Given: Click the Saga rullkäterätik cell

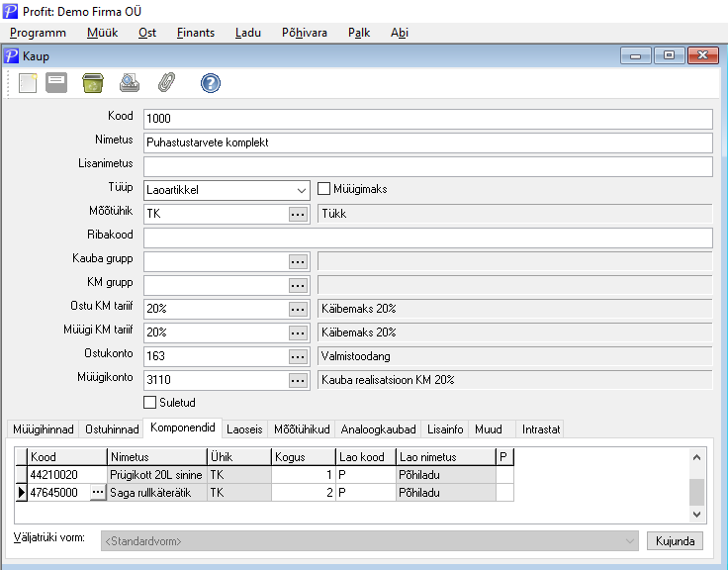Looking at the screenshot, I should click(156, 493).
